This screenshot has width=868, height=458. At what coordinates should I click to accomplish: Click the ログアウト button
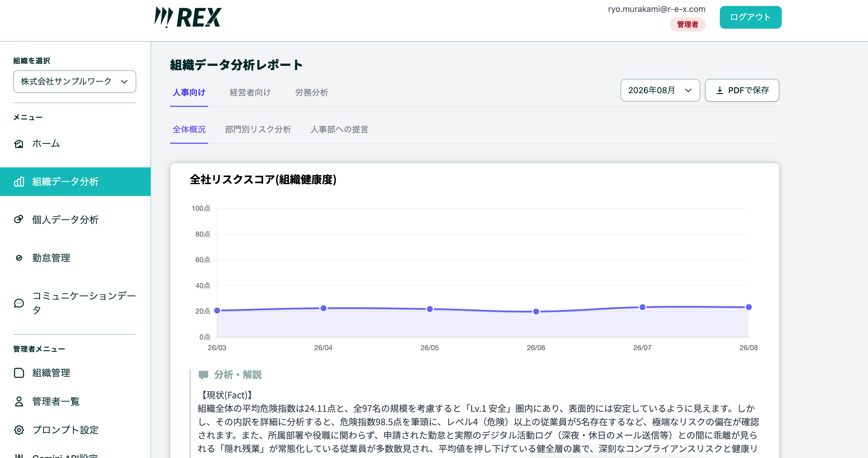click(x=751, y=17)
